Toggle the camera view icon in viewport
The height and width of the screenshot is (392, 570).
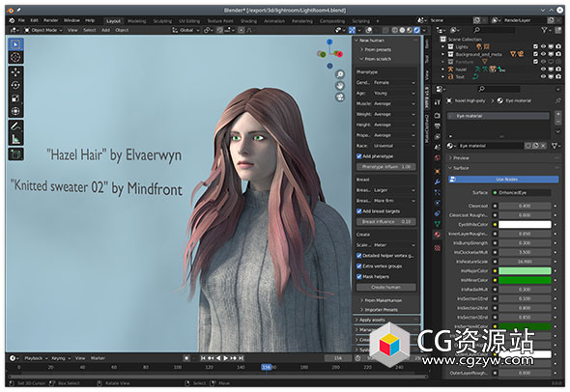coord(340,98)
